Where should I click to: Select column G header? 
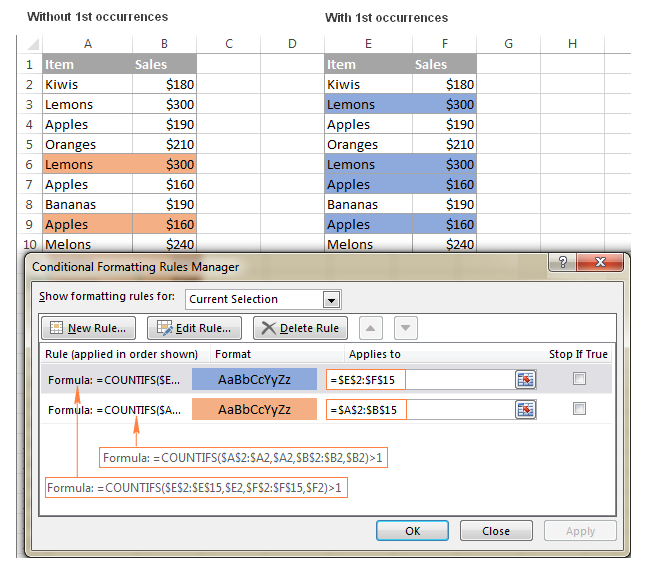pyautogui.click(x=509, y=44)
